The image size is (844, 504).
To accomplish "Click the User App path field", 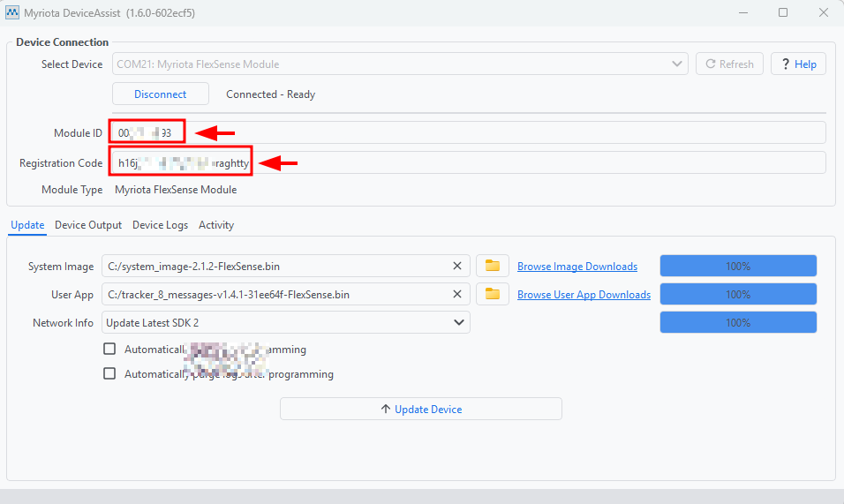I will click(286, 294).
